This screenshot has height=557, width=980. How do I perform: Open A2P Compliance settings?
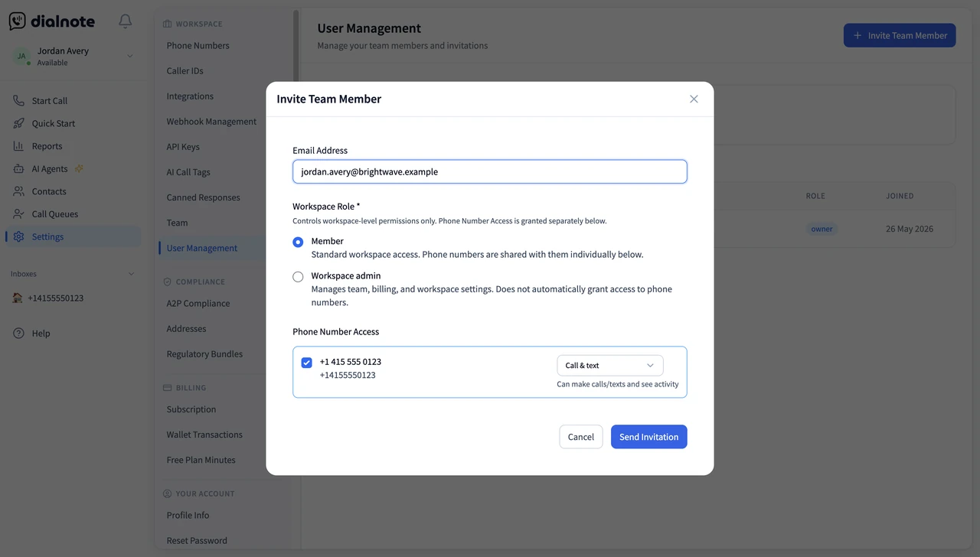click(x=198, y=303)
